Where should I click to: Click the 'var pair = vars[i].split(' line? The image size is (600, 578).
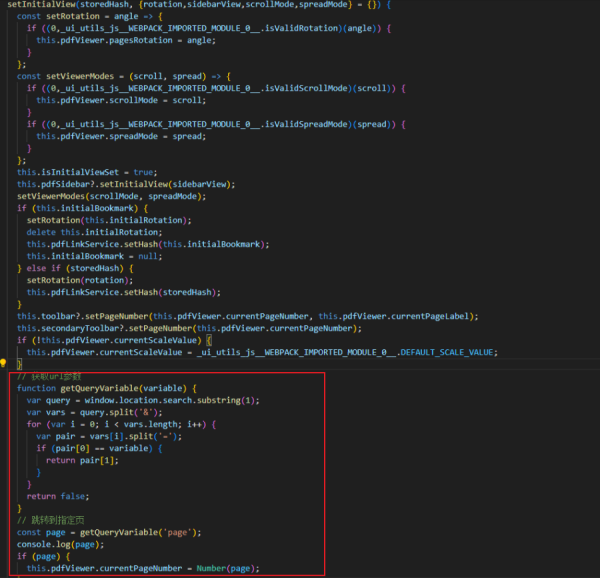pyautogui.click(x=109, y=436)
